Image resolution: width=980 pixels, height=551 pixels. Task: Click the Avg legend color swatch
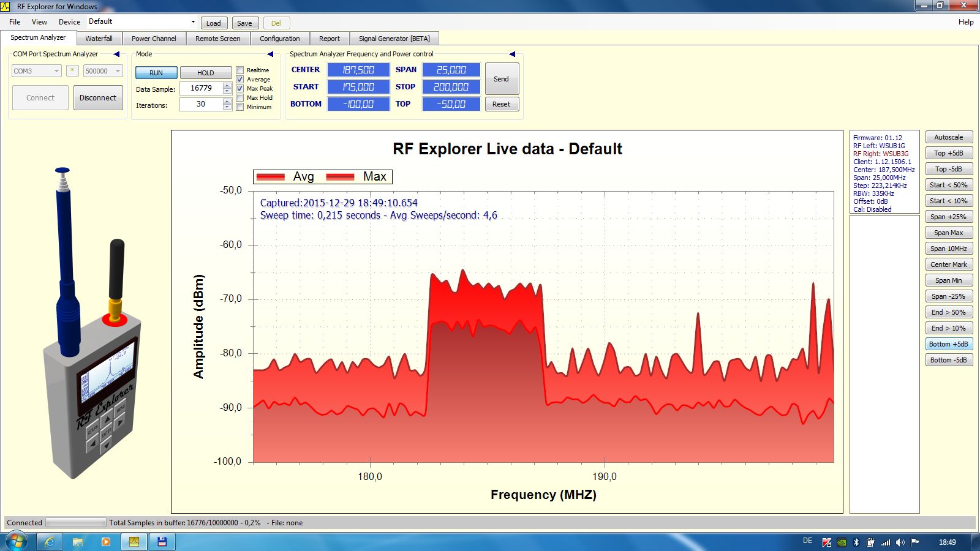271,177
